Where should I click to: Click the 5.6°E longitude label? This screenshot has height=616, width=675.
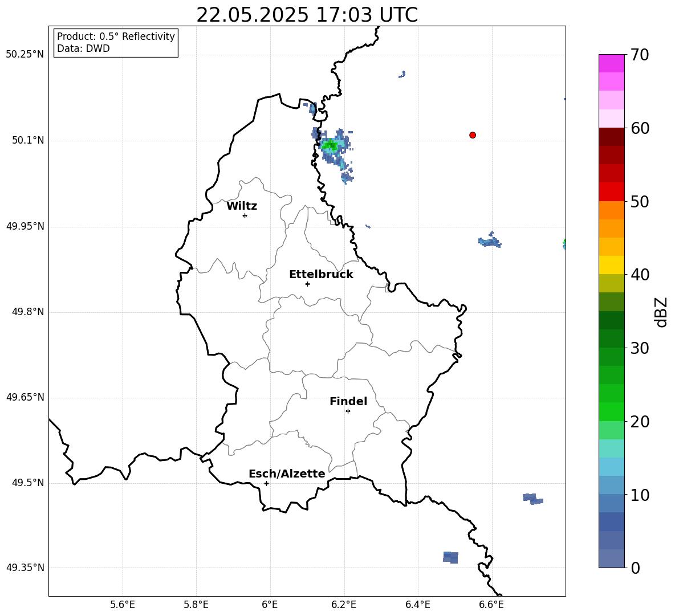pyautogui.click(x=123, y=605)
